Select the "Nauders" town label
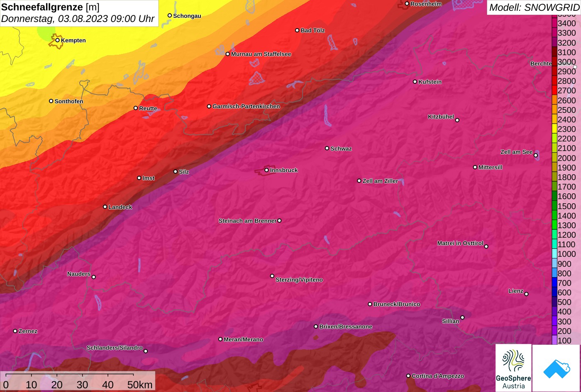This screenshot has width=581, height=392. point(79,274)
